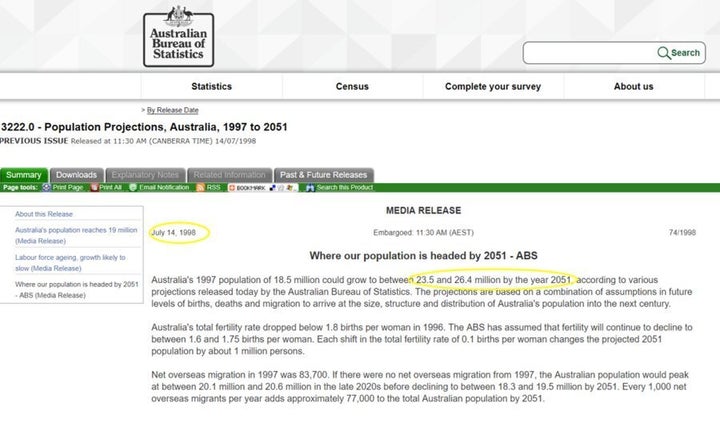Click the Print All icon
Screen dimensions: 720x435
point(94,187)
